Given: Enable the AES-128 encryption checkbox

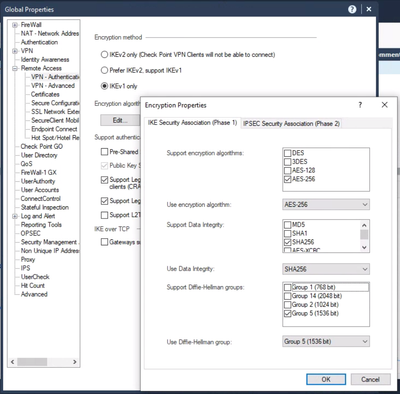Looking at the screenshot, I should click(x=287, y=171).
